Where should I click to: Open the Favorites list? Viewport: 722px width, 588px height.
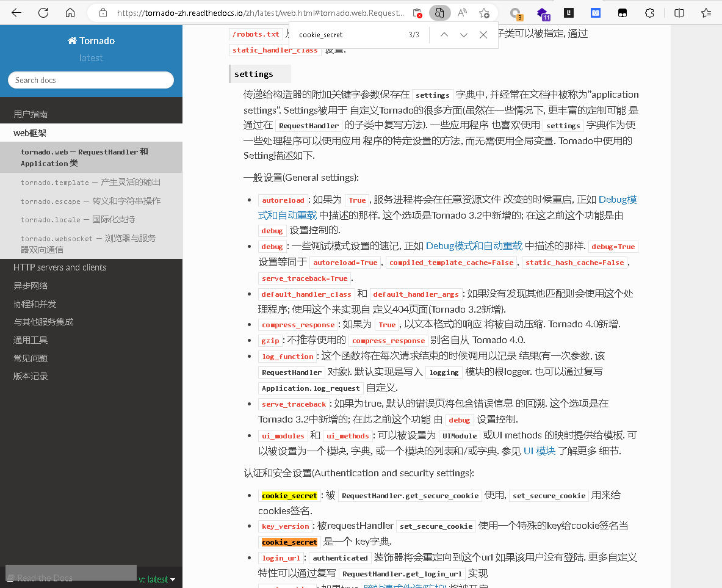click(x=706, y=13)
